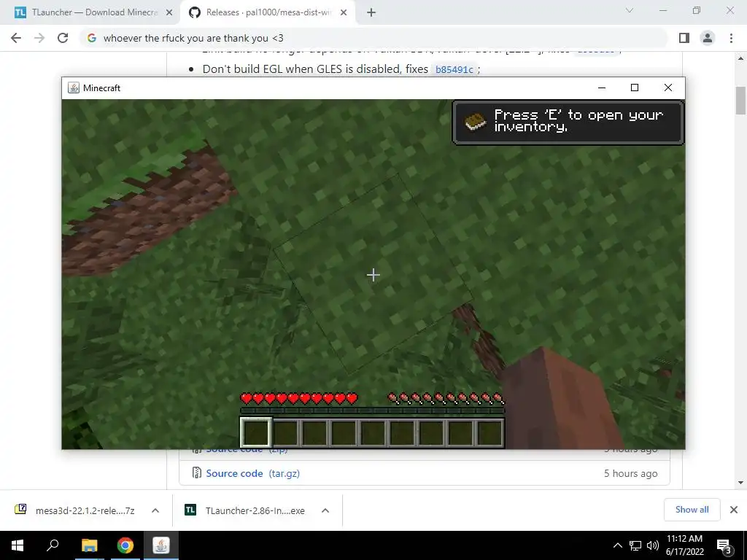Open Chrome tab search chevron
The width and height of the screenshot is (747, 560).
[x=630, y=10]
